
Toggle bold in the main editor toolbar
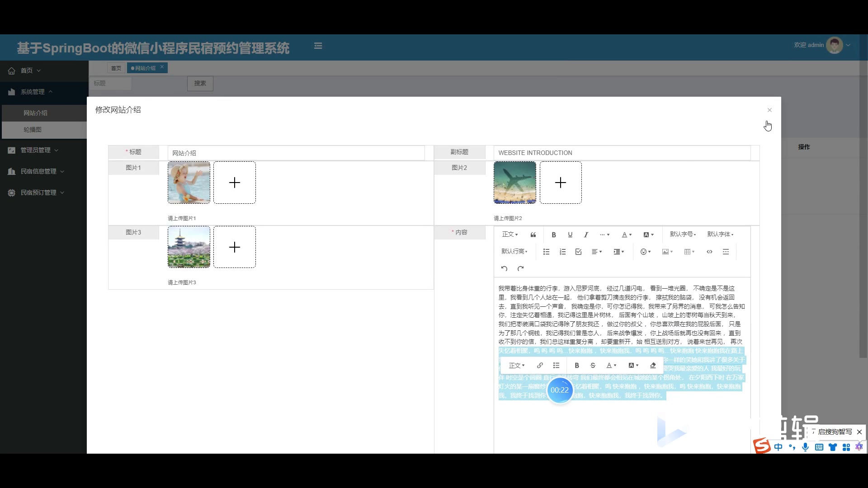pos(553,235)
